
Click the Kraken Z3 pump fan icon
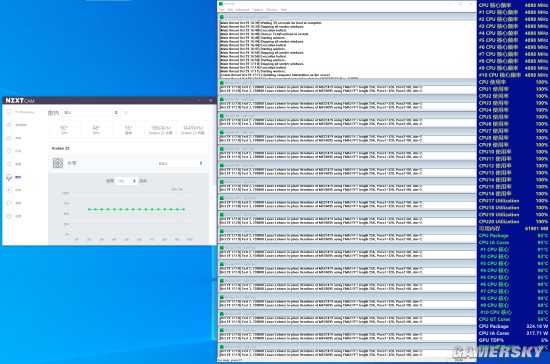(x=58, y=163)
